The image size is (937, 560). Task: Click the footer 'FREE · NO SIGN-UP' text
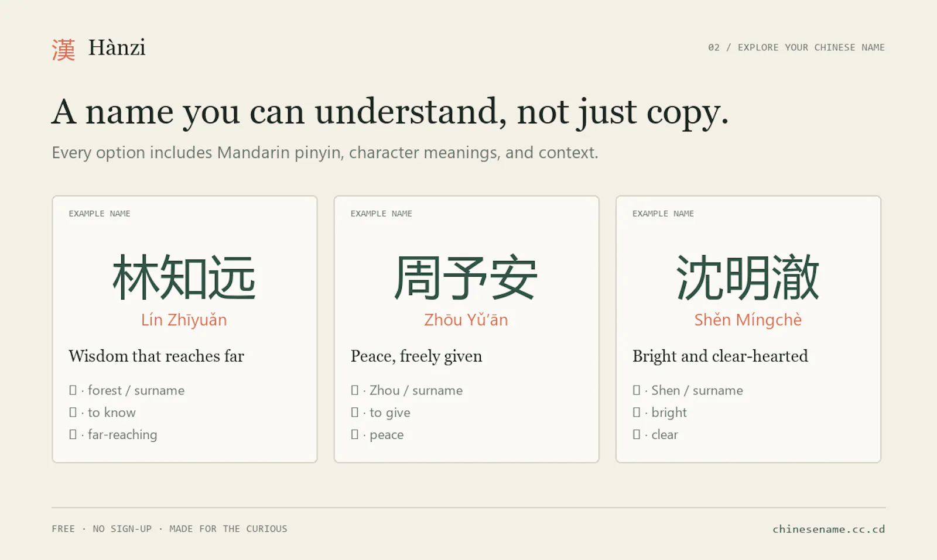[169, 529]
